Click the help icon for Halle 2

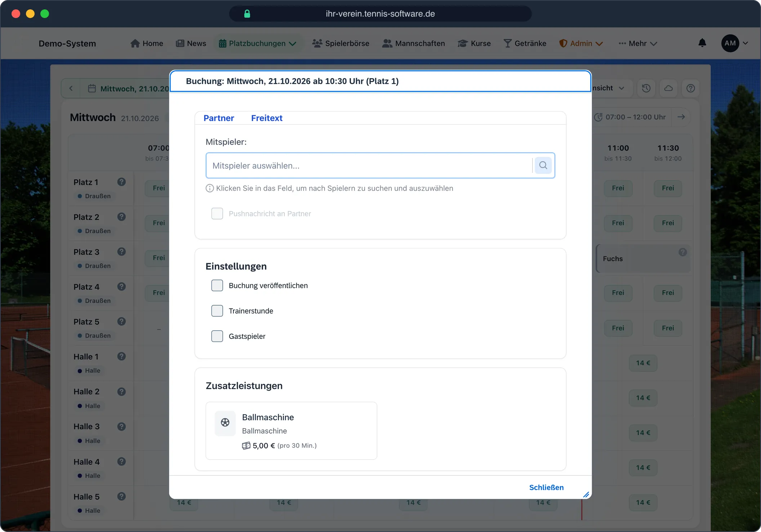point(121,391)
